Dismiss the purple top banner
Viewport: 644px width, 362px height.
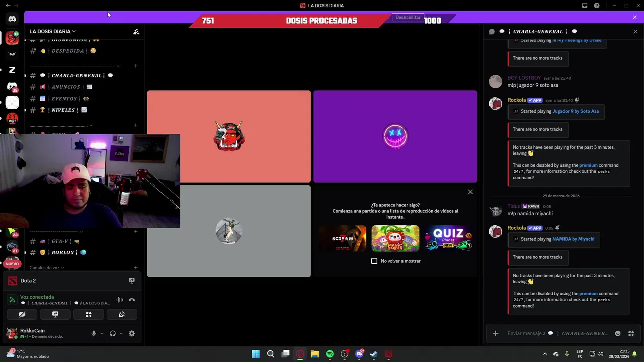pos(635,17)
